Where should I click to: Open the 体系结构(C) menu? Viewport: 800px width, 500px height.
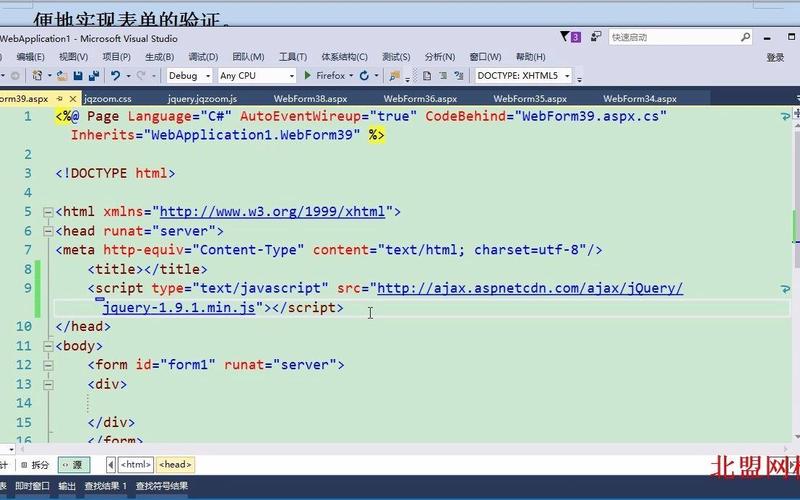point(344,57)
